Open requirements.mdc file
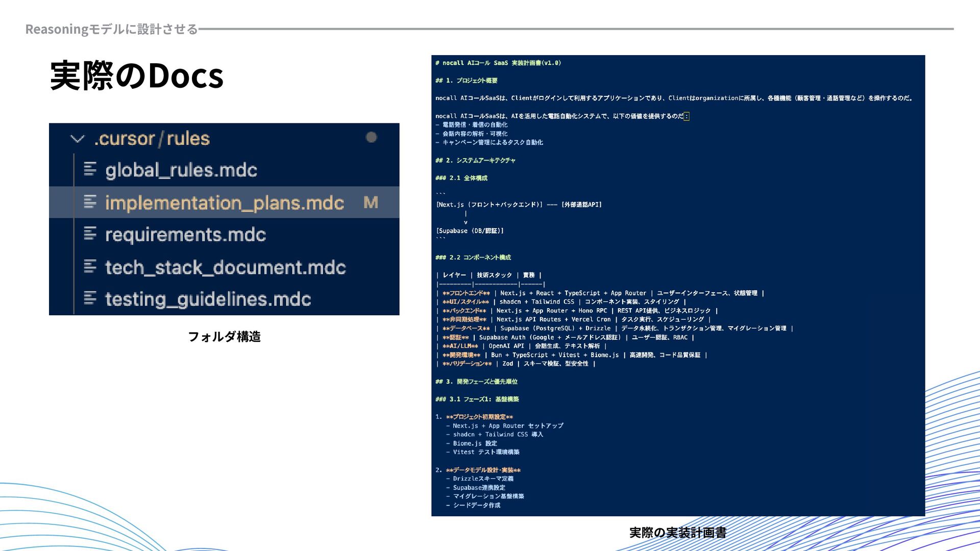Image resolution: width=980 pixels, height=551 pixels. 186,235
